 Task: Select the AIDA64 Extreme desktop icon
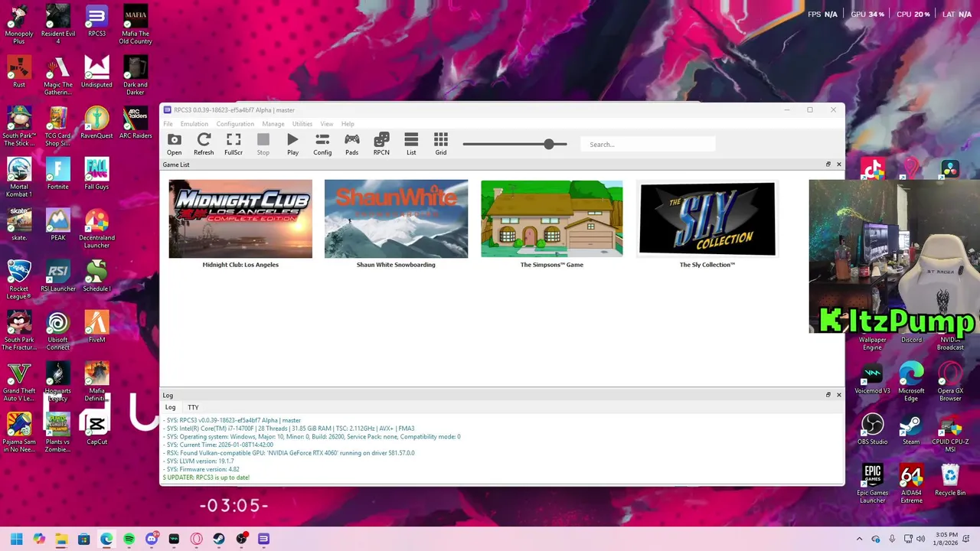911,484
